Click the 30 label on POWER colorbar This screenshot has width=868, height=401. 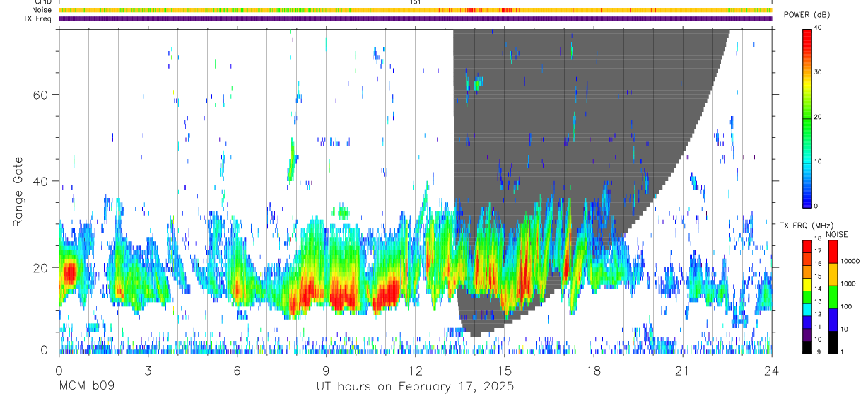point(819,73)
